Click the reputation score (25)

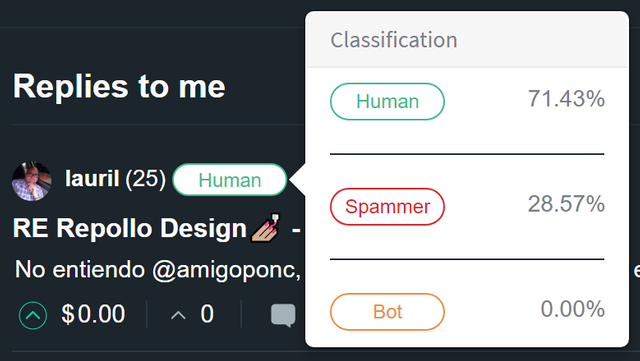[x=146, y=179]
